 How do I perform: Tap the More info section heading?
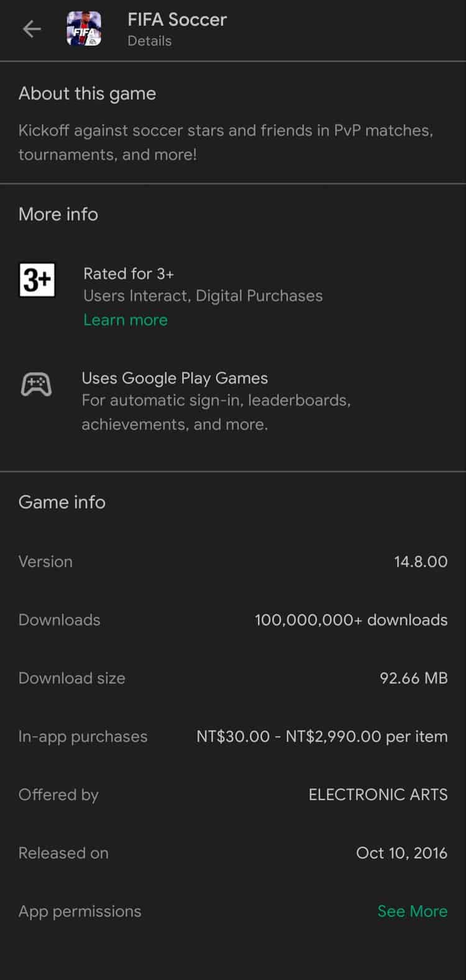[x=58, y=214]
